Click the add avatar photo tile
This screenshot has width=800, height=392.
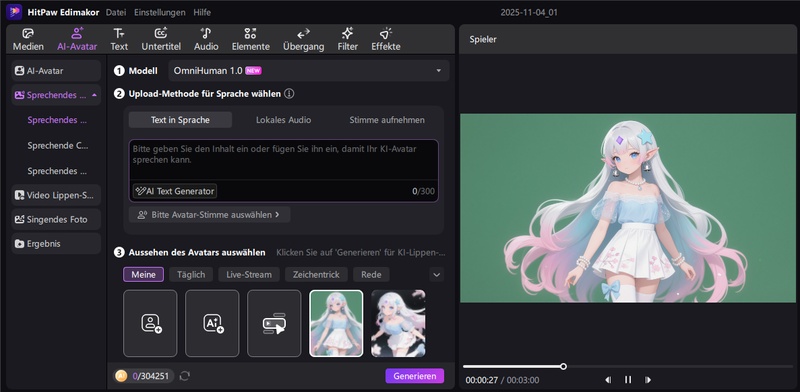click(150, 324)
